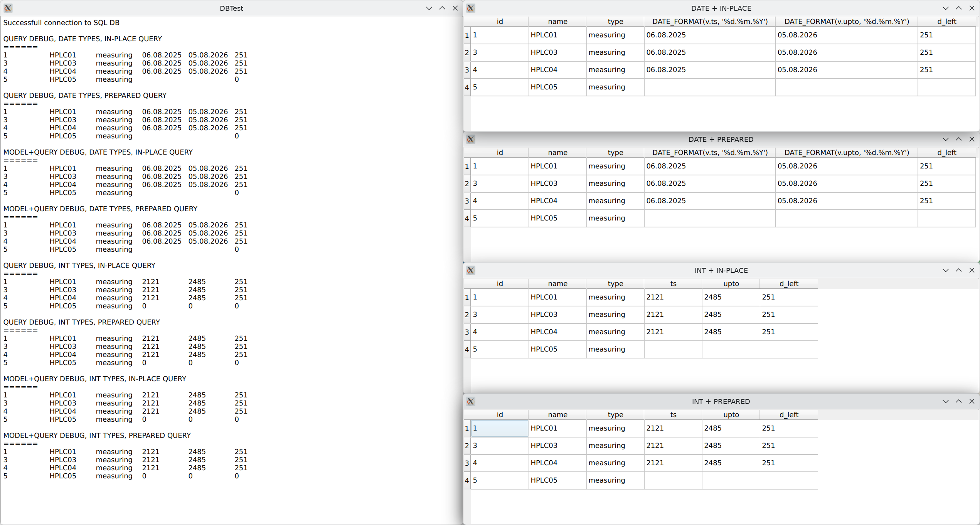
Task: Click the X11 icon in DBTest title bar
Action: click(8, 8)
